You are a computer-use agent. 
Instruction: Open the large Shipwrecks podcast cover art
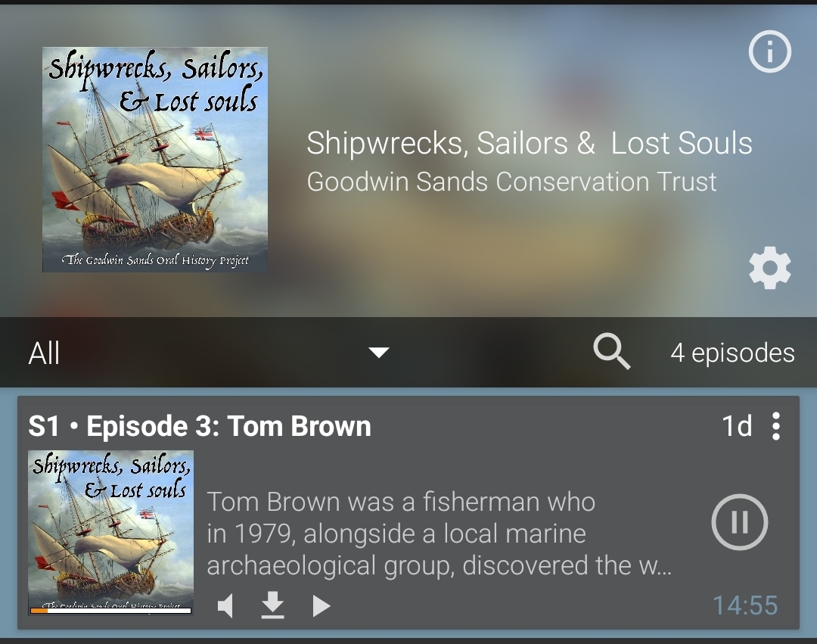(x=155, y=160)
